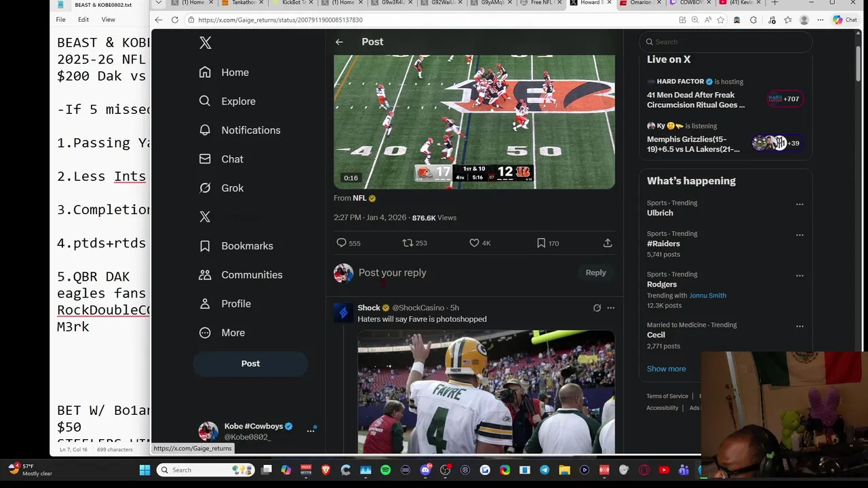Viewport: 868px width, 488px height.
Task: Open Spotify from the taskbar
Action: 385,470
